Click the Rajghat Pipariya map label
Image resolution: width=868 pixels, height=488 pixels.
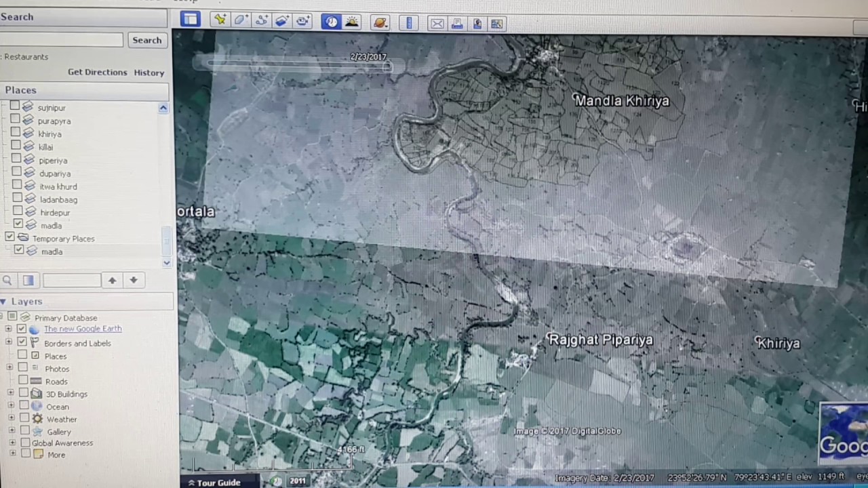600,340
